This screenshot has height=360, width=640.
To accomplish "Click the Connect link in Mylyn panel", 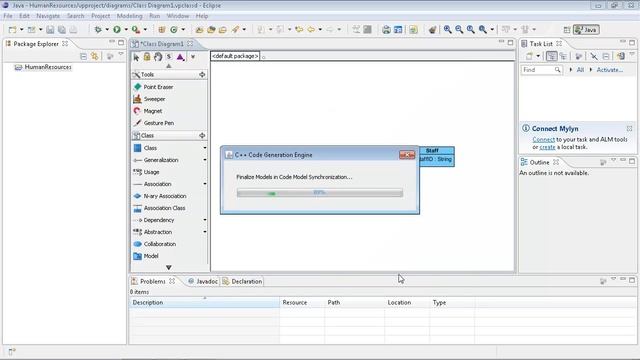I will pyautogui.click(x=543, y=140).
